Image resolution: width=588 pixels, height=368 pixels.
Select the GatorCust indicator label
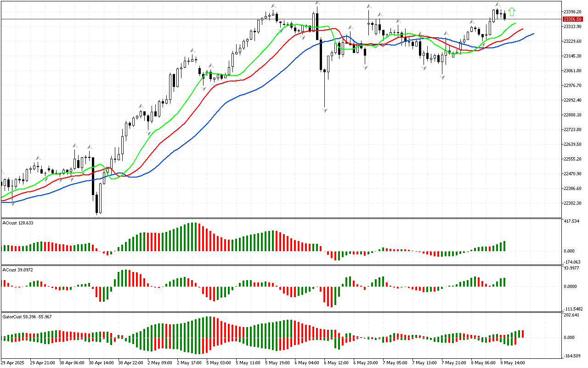click(x=27, y=317)
